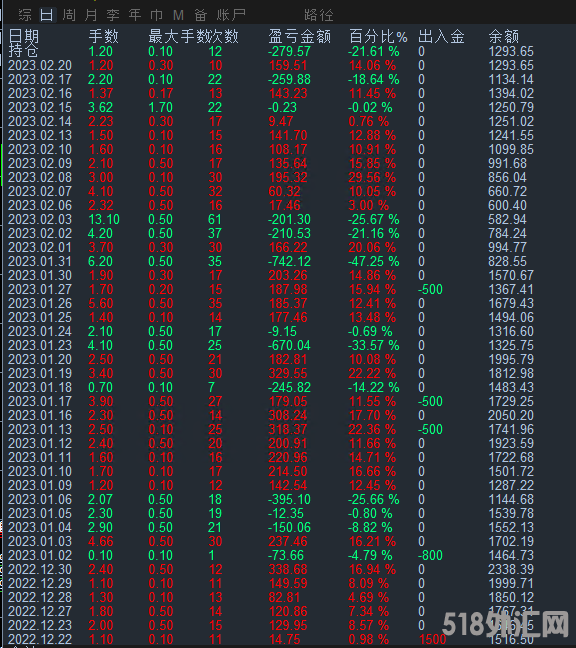
Task: Click balance 1995.79 on 2023.01.20
Action: click(511, 360)
